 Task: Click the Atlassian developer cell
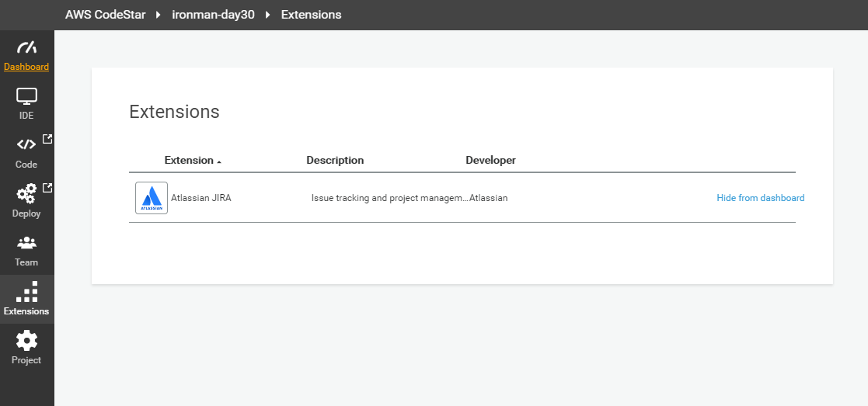point(489,198)
